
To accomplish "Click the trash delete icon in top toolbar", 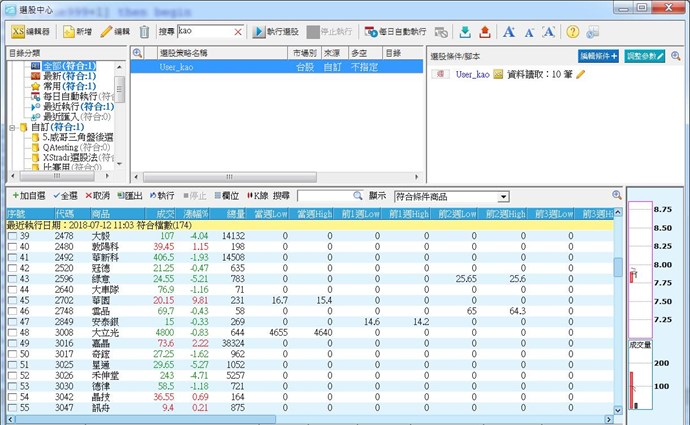I will tap(145, 32).
